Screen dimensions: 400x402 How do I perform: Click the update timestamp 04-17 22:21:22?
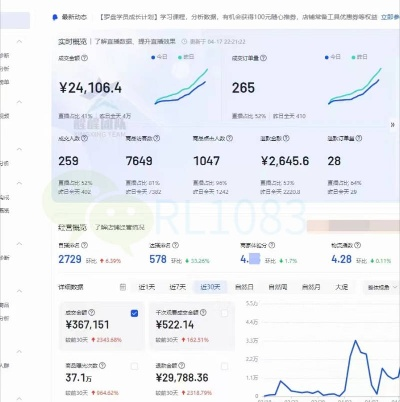[227, 42]
